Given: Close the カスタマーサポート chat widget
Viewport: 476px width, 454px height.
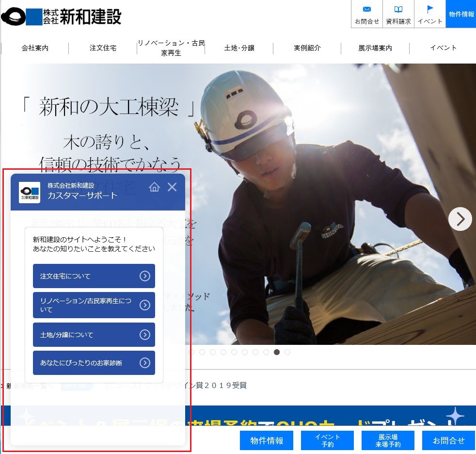Looking at the screenshot, I should pyautogui.click(x=172, y=187).
